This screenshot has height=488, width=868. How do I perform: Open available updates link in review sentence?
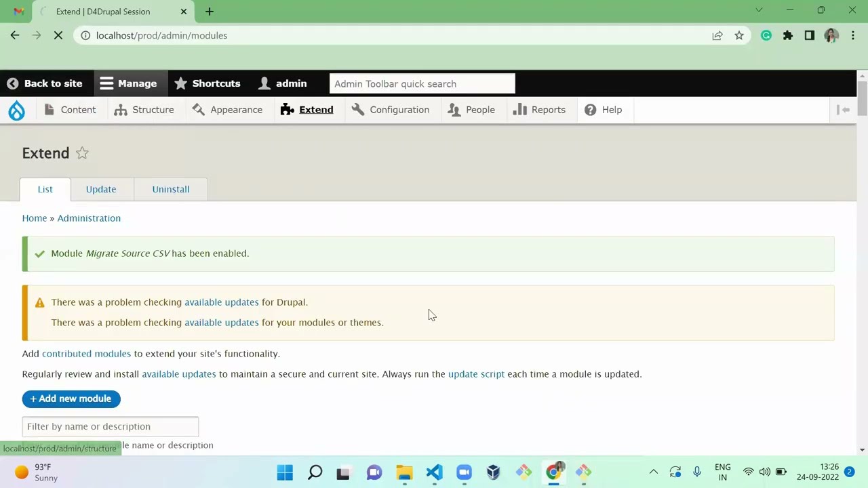(179, 374)
